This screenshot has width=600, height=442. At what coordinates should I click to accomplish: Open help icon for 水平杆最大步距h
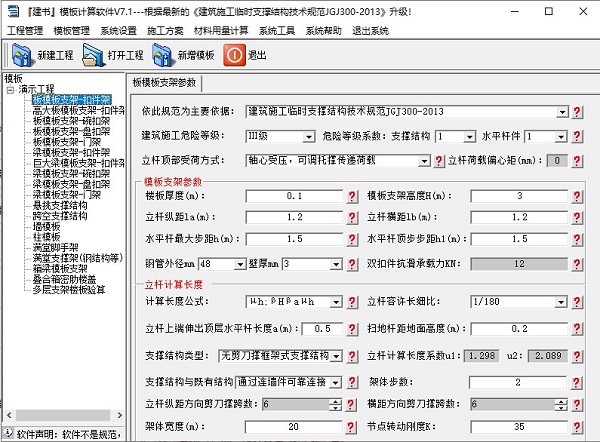(x=352, y=239)
